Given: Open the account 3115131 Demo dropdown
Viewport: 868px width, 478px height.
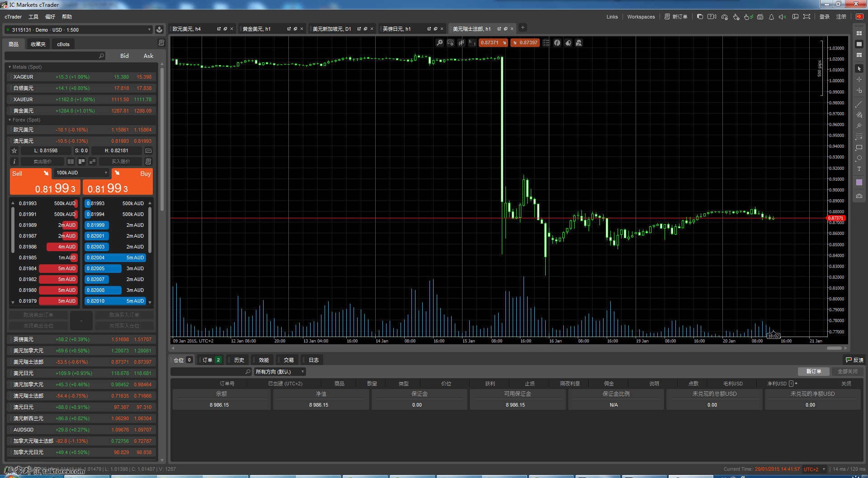Looking at the screenshot, I should [x=79, y=30].
